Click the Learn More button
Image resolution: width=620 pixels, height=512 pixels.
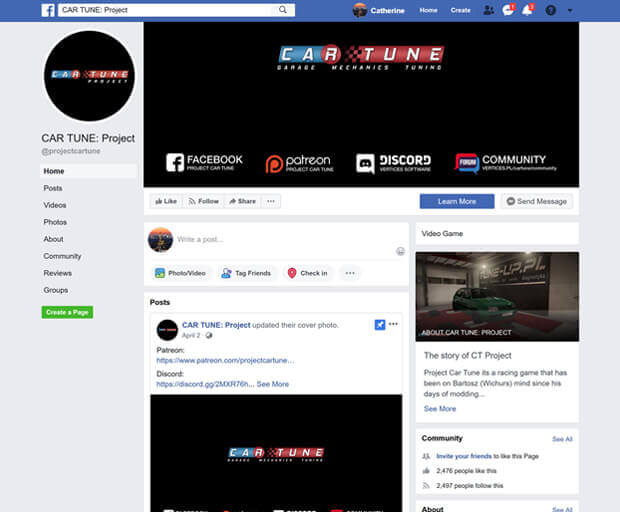pyautogui.click(x=457, y=201)
